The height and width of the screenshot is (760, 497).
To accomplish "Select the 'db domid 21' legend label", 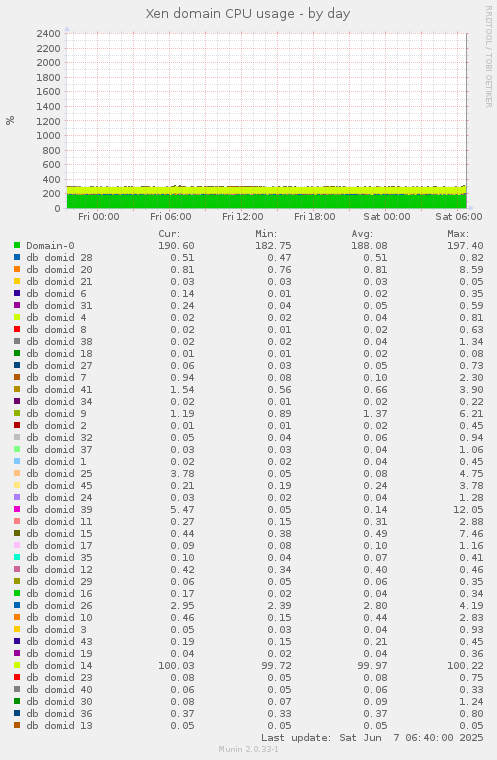I will [59, 282].
